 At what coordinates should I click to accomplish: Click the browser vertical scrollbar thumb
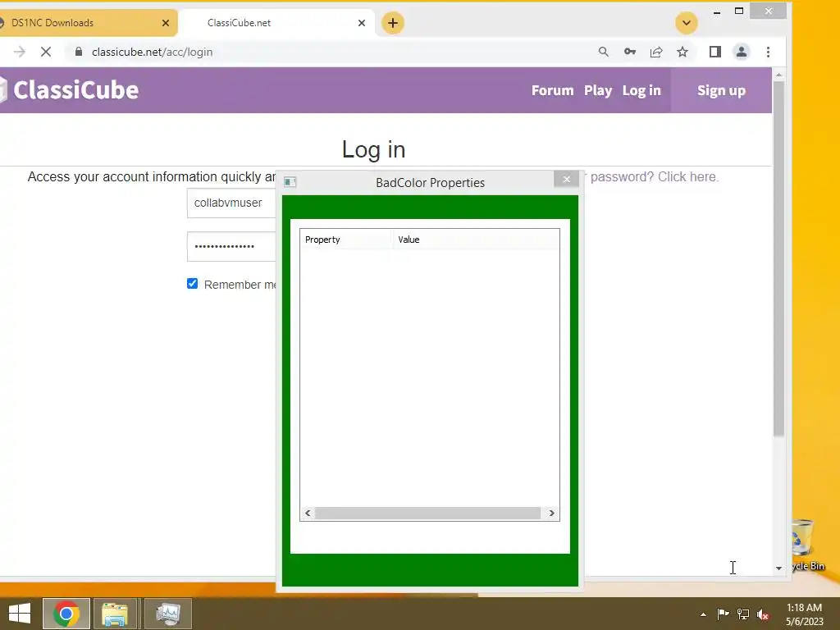coord(779,258)
